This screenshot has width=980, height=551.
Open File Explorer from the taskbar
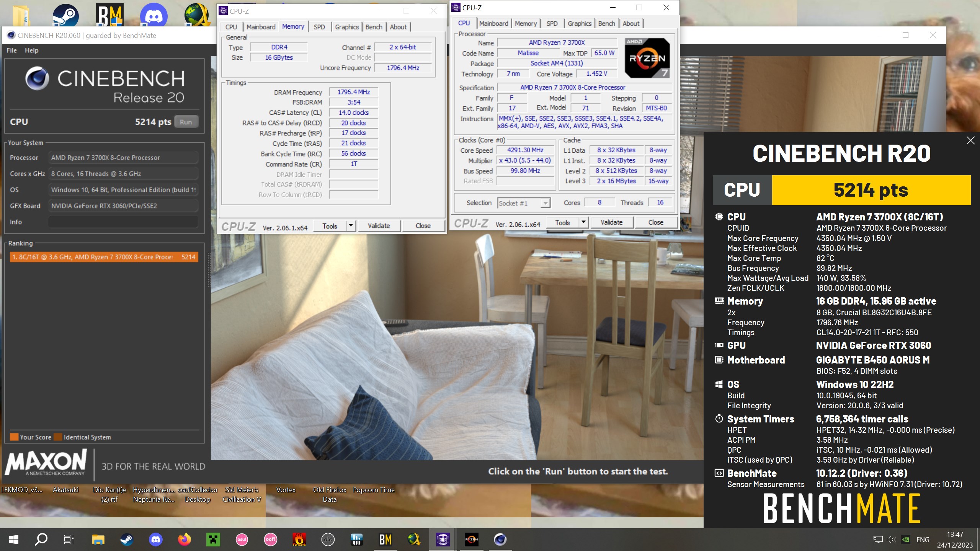pyautogui.click(x=98, y=540)
